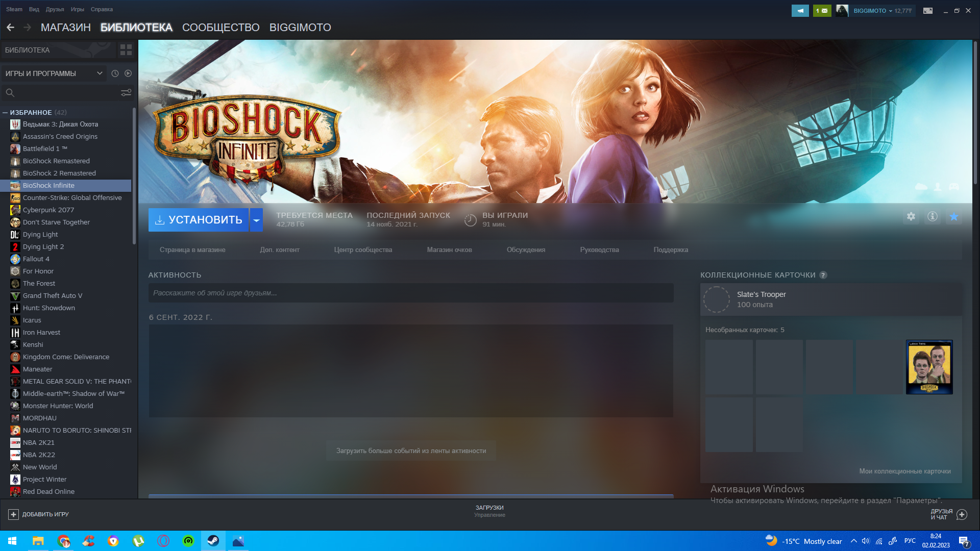Screen dimensions: 980x551
Task: Open Slate's Trooper badge
Action: click(x=831, y=299)
